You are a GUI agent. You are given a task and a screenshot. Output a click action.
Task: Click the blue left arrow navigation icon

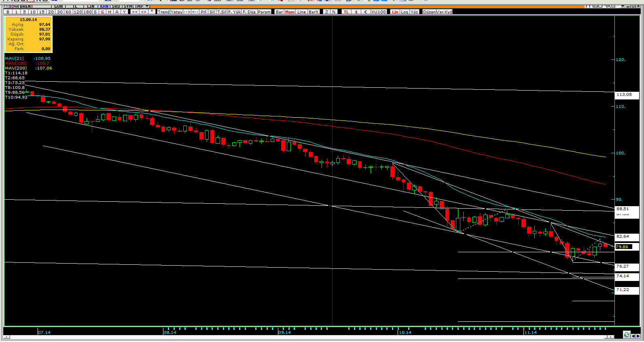633,336
